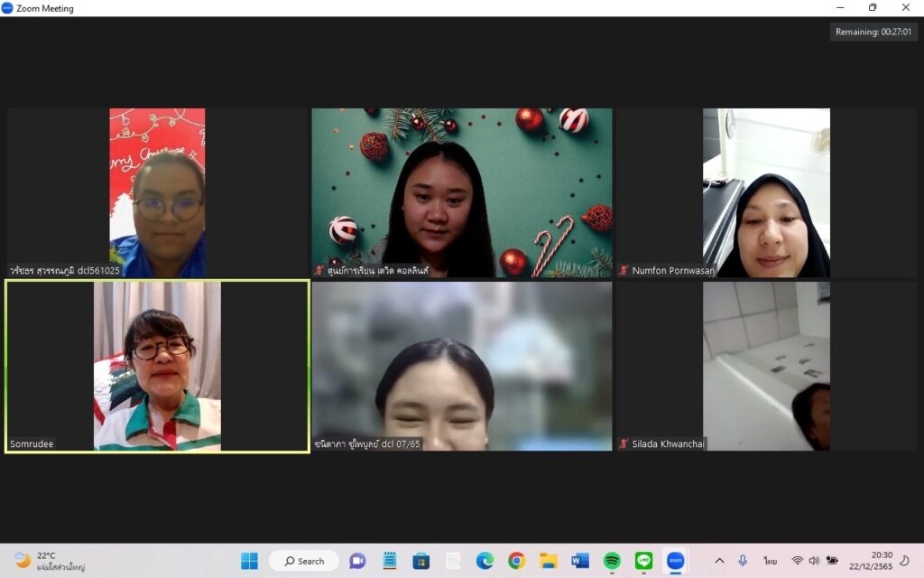
Task: Click the Remaining time indicator
Action: click(873, 32)
